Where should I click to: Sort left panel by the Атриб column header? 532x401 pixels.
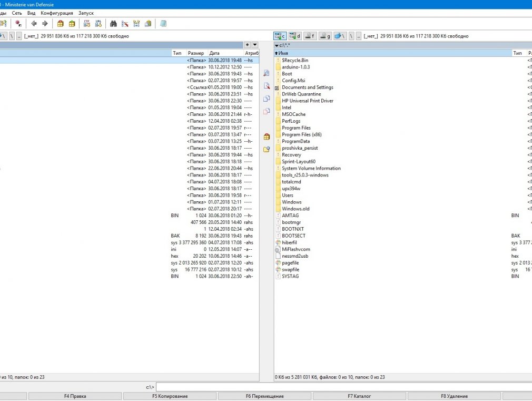[x=251, y=53]
